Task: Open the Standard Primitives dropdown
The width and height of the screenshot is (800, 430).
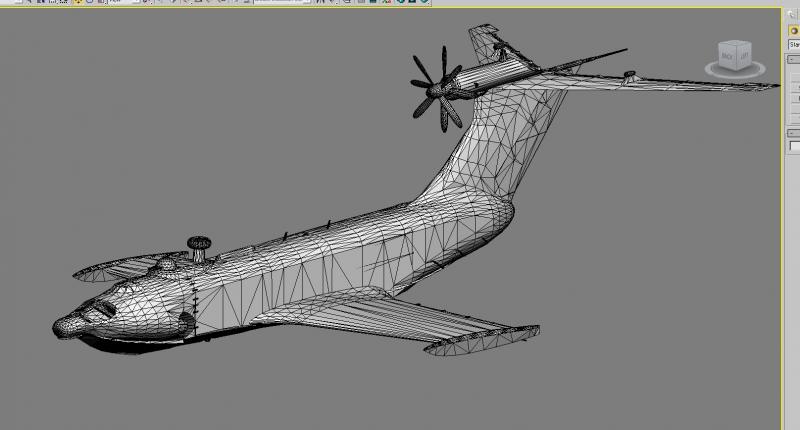Action: point(794,45)
